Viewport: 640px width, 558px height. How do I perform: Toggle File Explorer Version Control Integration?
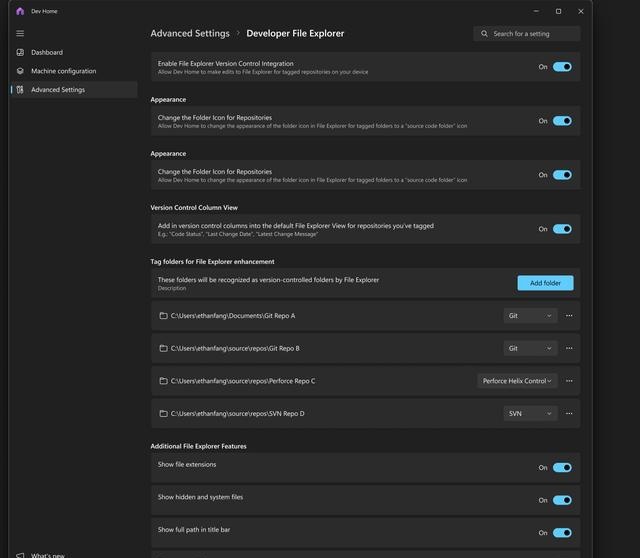click(x=562, y=67)
